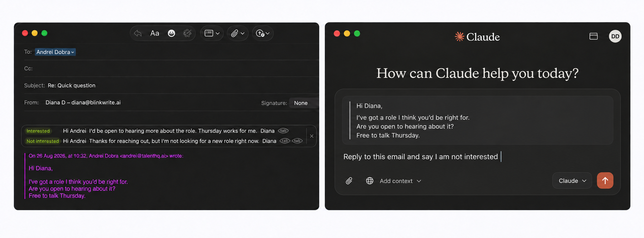644x238 pixels.
Task: Open the header fields list dropdown
Action: click(x=212, y=33)
